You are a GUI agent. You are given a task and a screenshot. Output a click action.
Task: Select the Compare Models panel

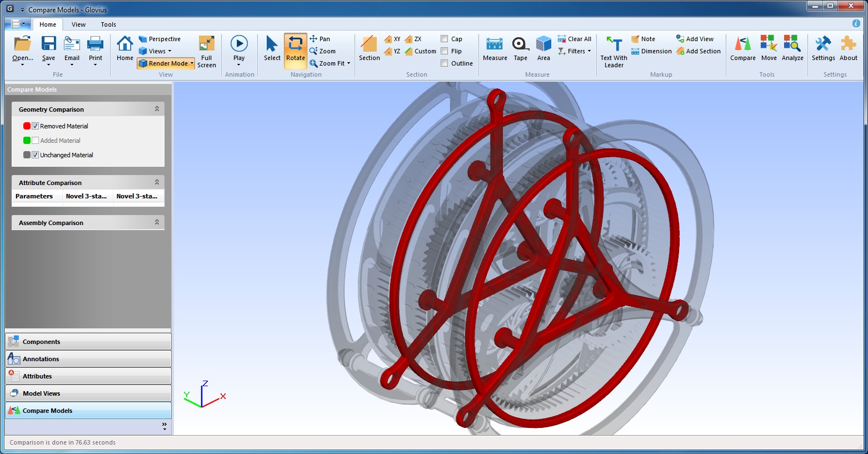coord(88,410)
